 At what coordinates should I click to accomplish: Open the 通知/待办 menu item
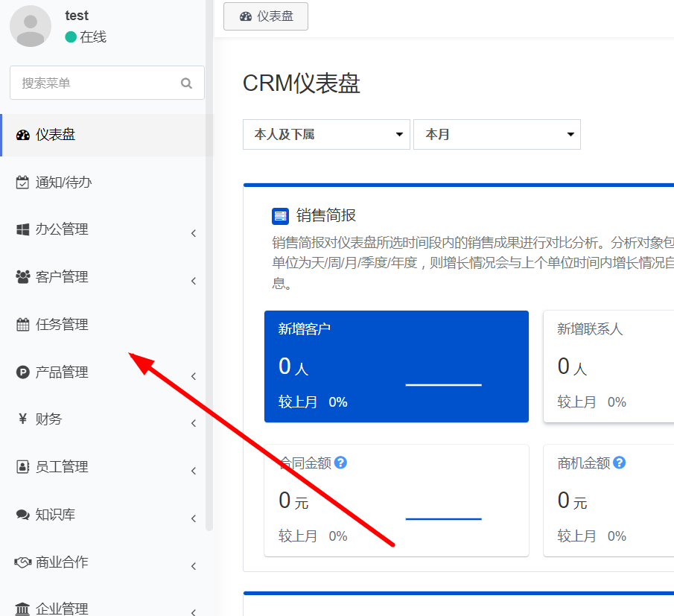(107, 182)
